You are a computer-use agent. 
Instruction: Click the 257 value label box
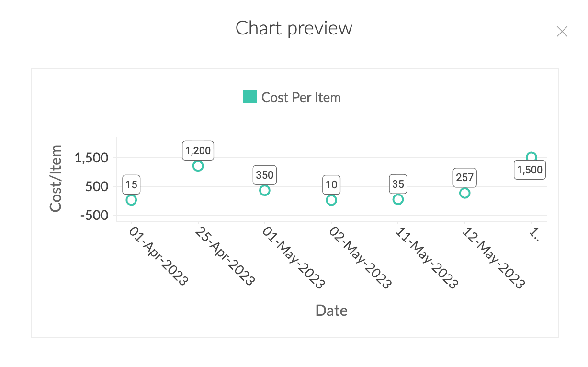click(x=464, y=178)
